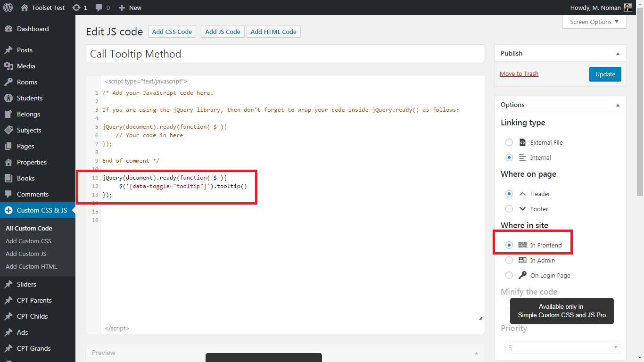
Task: Open Screen Options dropdown
Action: pos(594,22)
